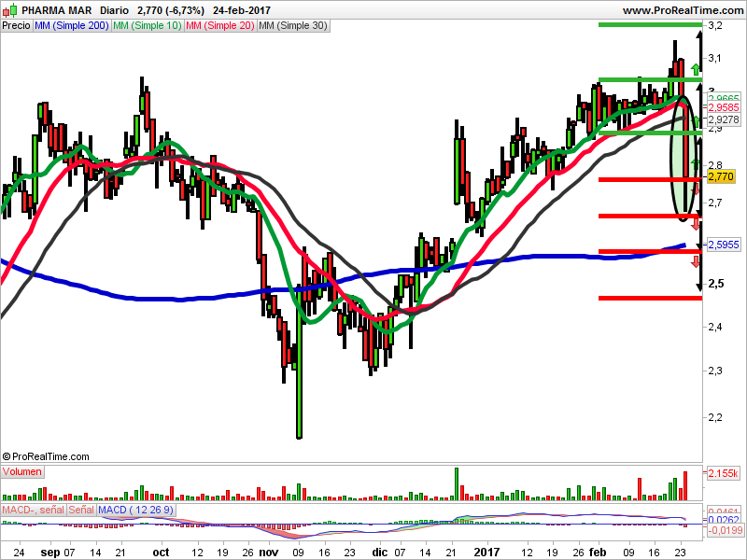Click the 24-feb-2017 date in header

click(x=242, y=10)
